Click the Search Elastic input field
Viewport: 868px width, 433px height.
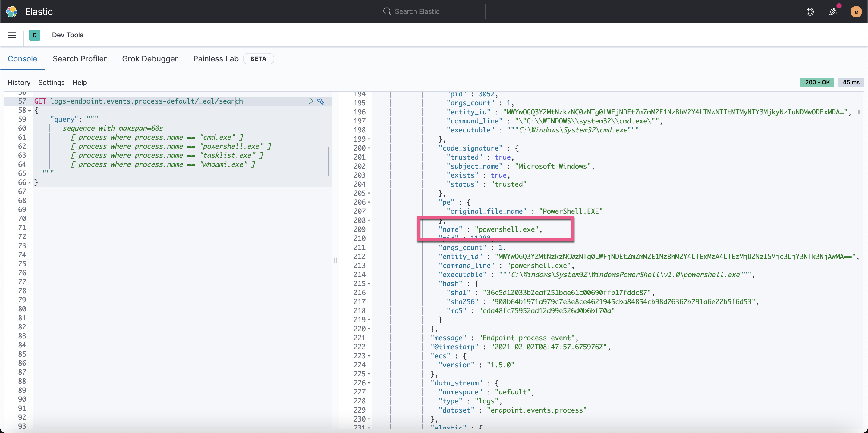(x=432, y=11)
